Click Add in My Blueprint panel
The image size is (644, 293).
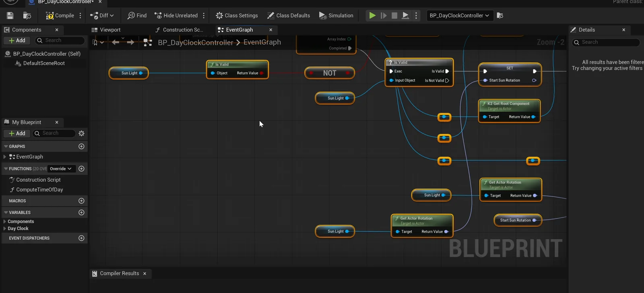tap(17, 133)
